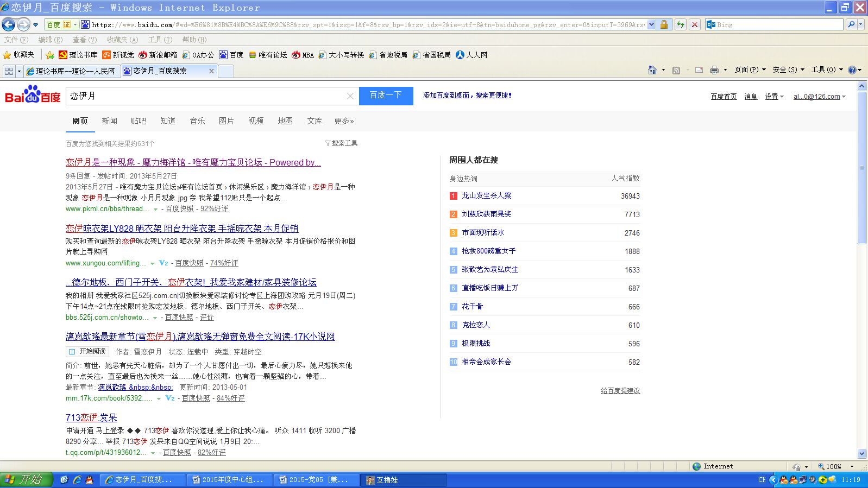The height and width of the screenshot is (488, 868).
Task: Click the Read Mail envelope icon
Action: [699, 70]
